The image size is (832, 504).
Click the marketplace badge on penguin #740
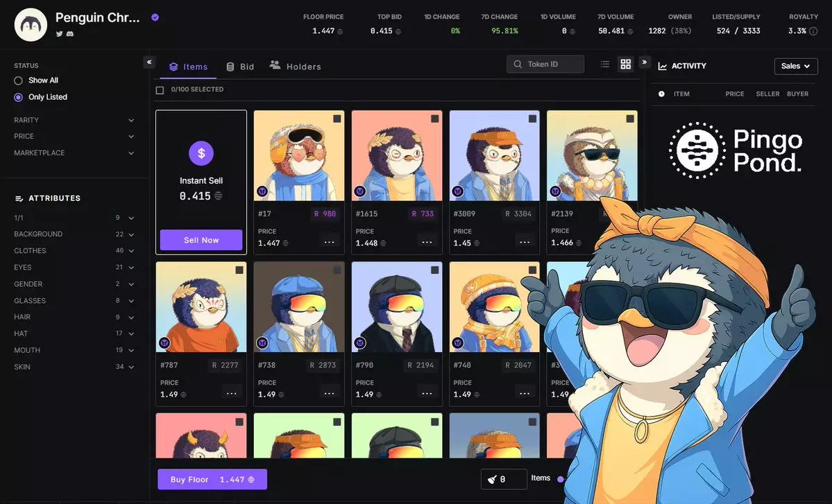[x=457, y=343]
